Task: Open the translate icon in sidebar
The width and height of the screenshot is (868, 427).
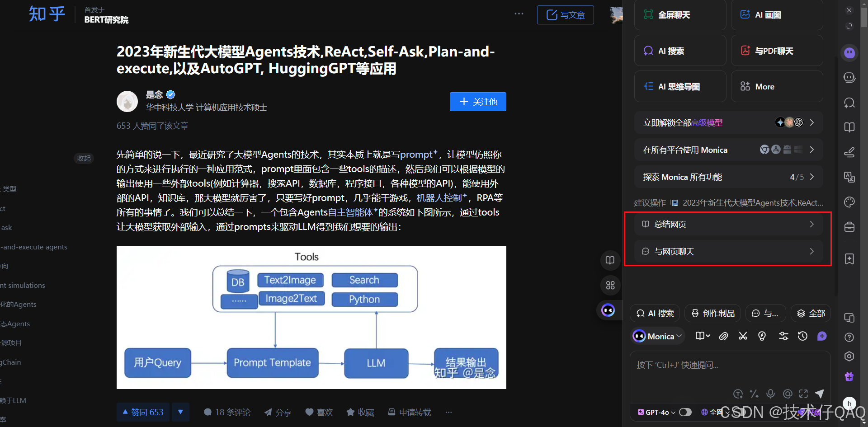Action: click(849, 177)
